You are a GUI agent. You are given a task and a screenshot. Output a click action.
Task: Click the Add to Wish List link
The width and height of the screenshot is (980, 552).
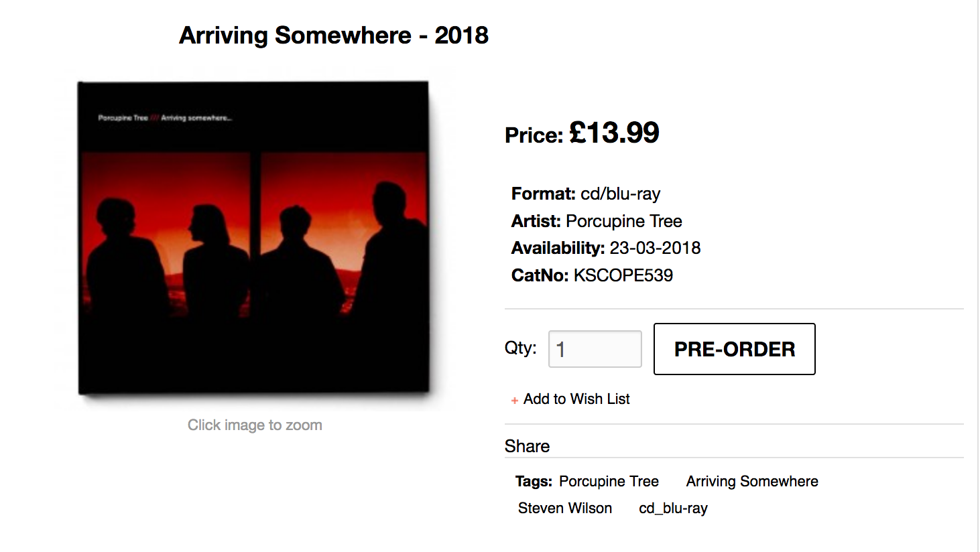576,399
